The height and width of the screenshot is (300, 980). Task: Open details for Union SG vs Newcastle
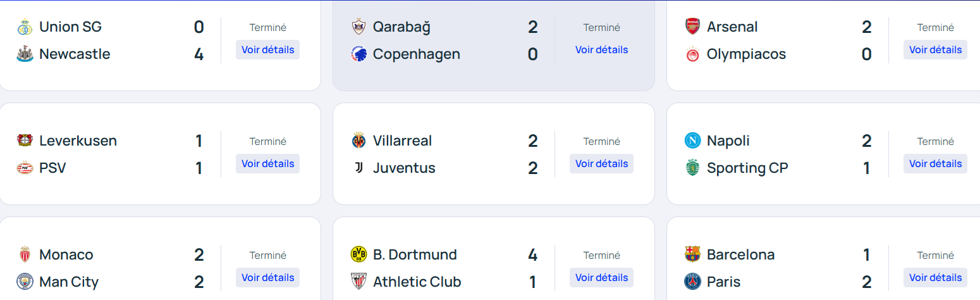[267, 49]
